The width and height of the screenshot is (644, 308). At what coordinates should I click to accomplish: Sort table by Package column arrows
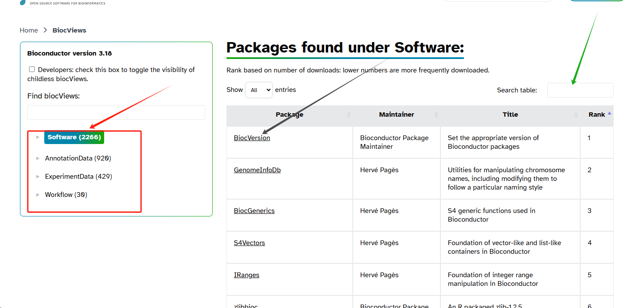(348, 115)
